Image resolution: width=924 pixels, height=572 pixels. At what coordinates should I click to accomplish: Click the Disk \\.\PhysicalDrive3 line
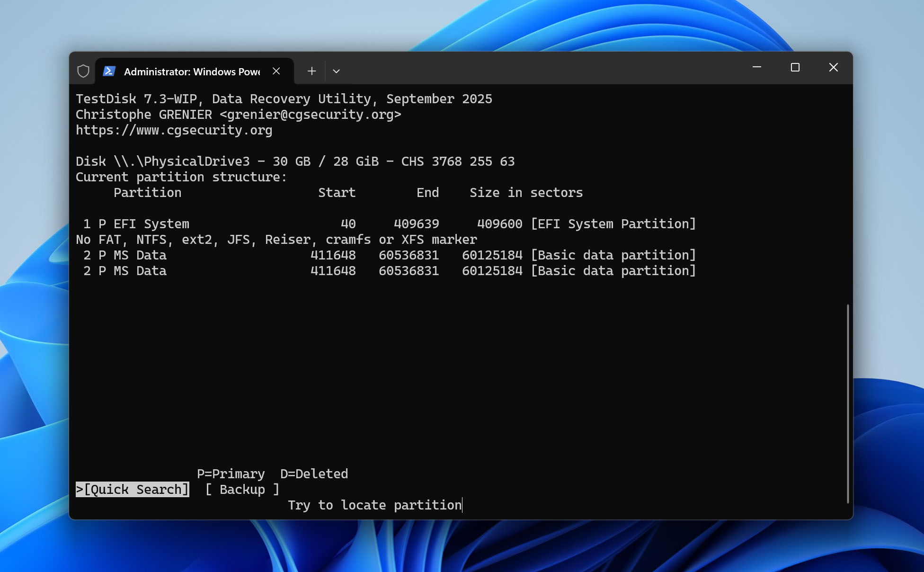point(295,161)
